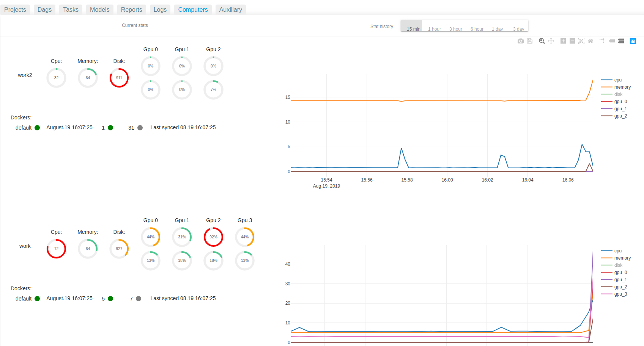This screenshot has height=346, width=644.
Task: Select 1 hour stat history
Action: point(433,26)
